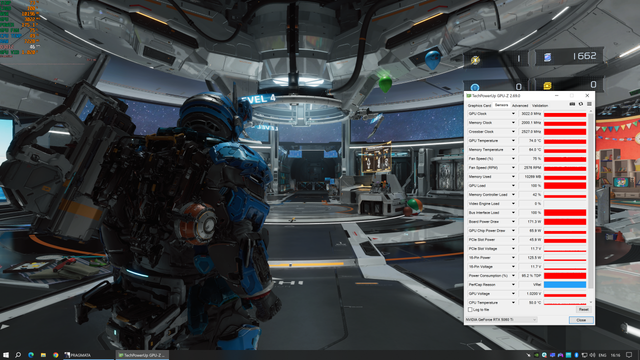Open the Power Consumption (%) dropdown
This screenshot has width=640, height=360.
(513, 276)
